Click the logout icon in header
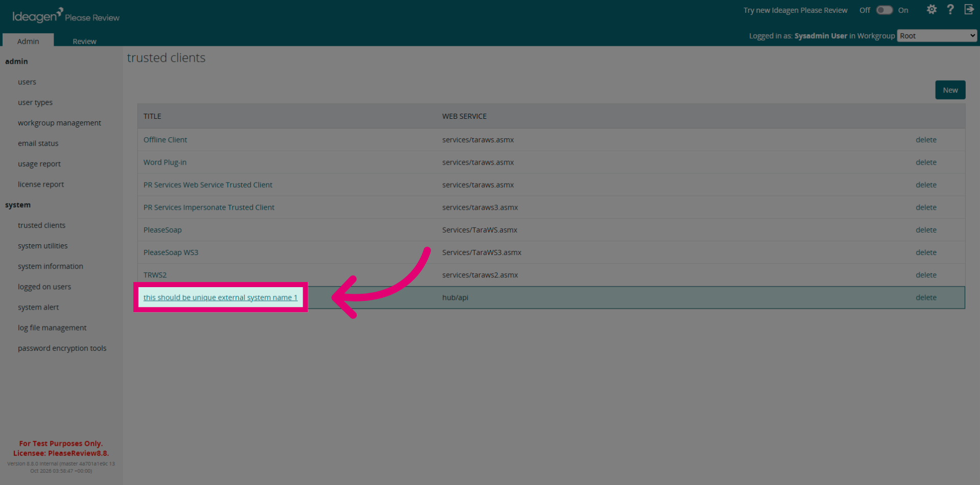Image resolution: width=980 pixels, height=485 pixels. click(x=969, y=10)
